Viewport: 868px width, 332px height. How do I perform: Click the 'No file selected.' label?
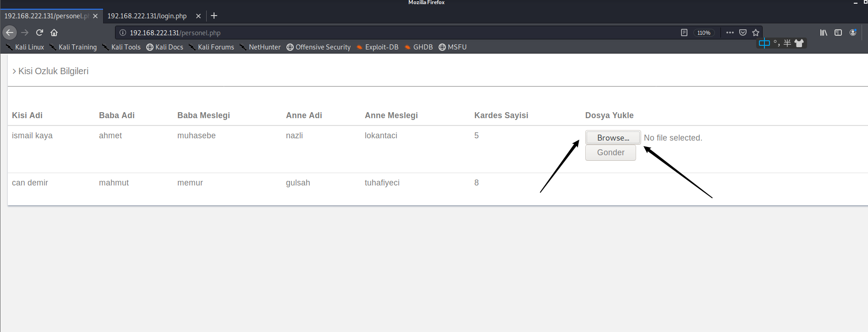tap(673, 138)
